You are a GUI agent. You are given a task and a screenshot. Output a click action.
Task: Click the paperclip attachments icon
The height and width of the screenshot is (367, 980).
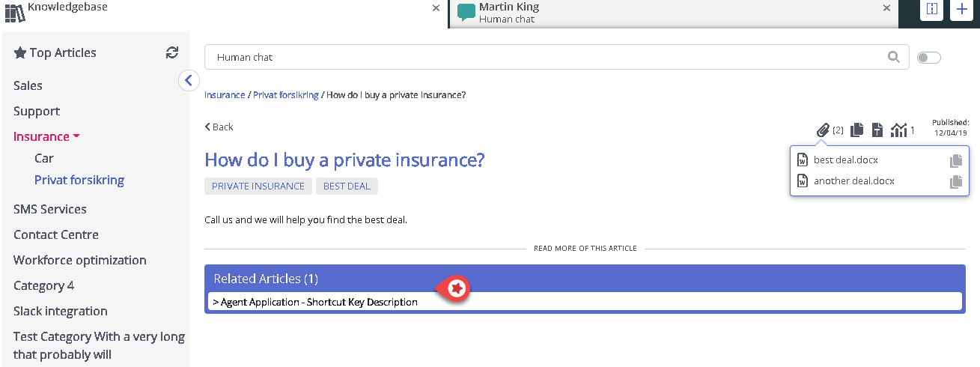823,130
